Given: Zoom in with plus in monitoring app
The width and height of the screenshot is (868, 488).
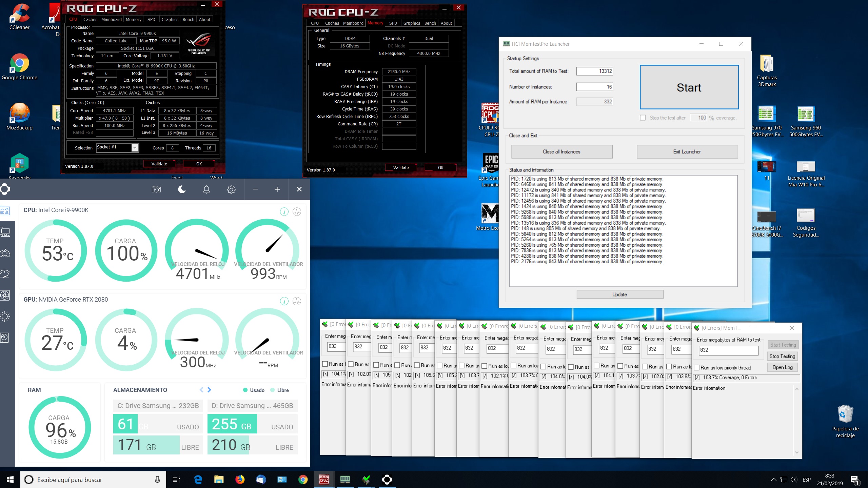Looking at the screenshot, I should click(277, 189).
